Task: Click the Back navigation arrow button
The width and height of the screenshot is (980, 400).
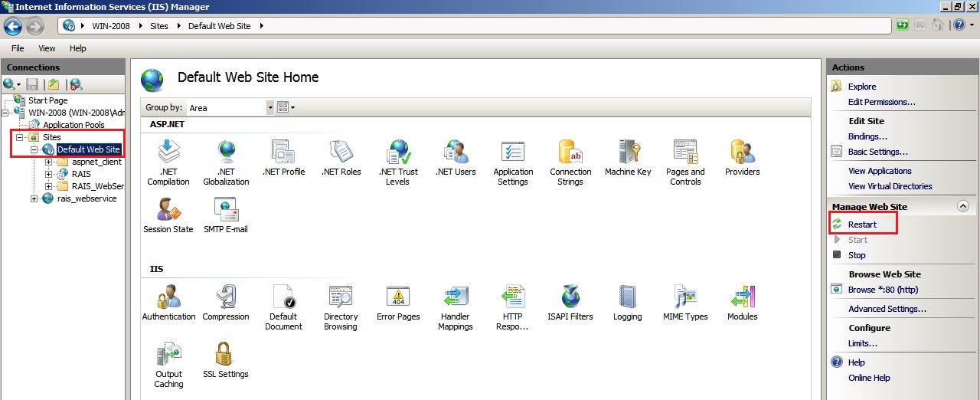Action: pyautogui.click(x=13, y=26)
